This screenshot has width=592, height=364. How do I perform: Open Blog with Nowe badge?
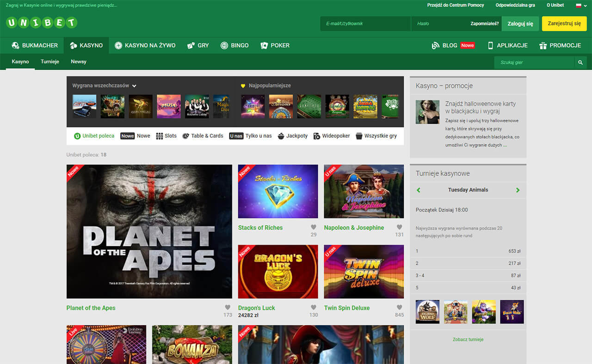453,45
